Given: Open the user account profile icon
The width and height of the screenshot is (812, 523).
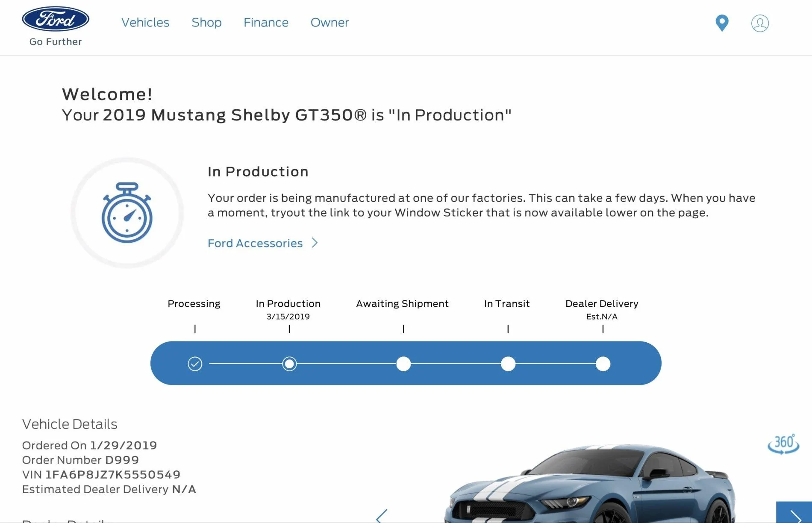Looking at the screenshot, I should click(760, 23).
